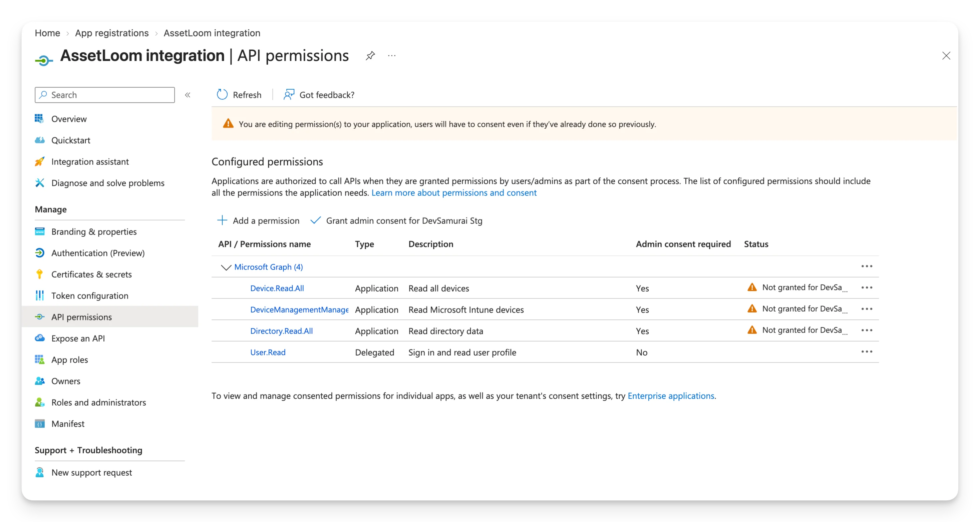Click Add a permission
980x522 pixels.
tap(258, 220)
